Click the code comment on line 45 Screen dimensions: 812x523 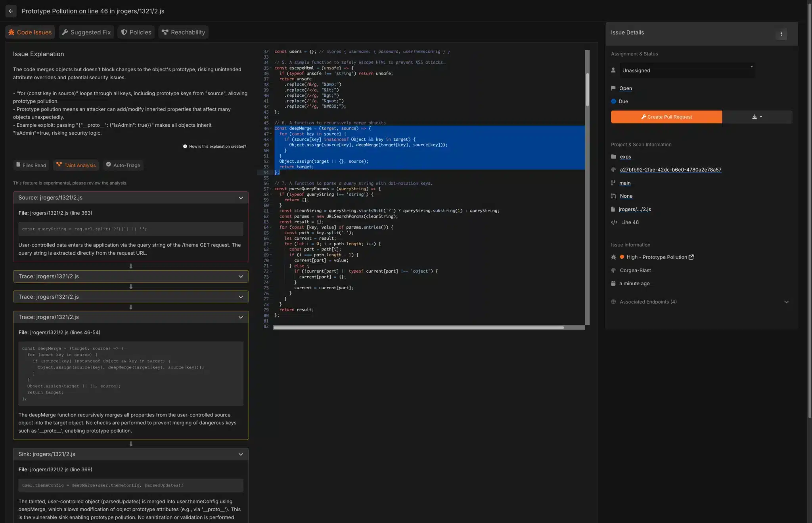[x=330, y=123]
